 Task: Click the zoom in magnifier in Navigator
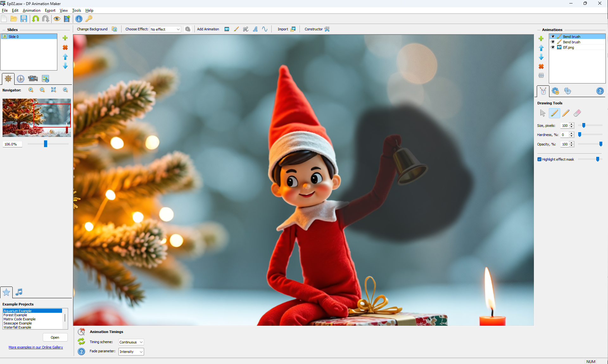coord(31,90)
